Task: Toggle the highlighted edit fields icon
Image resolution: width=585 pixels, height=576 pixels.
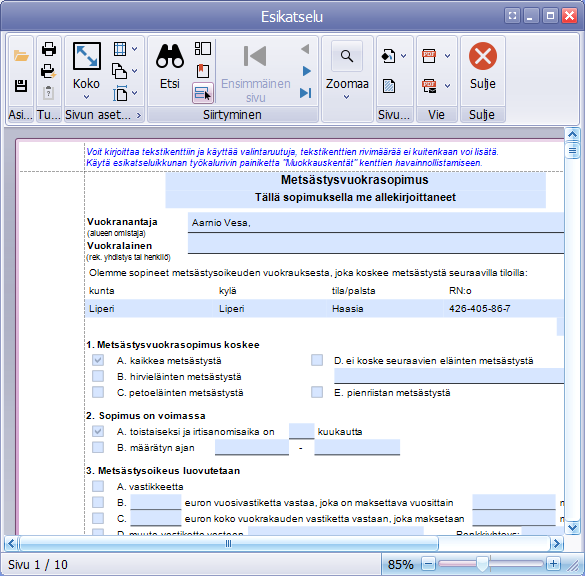Action: click(203, 93)
